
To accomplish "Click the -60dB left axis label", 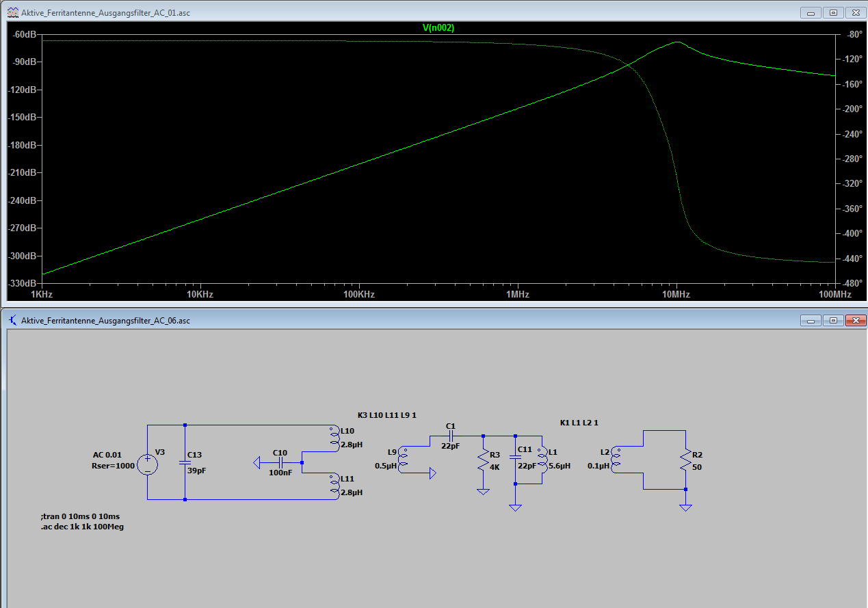I will [x=25, y=34].
